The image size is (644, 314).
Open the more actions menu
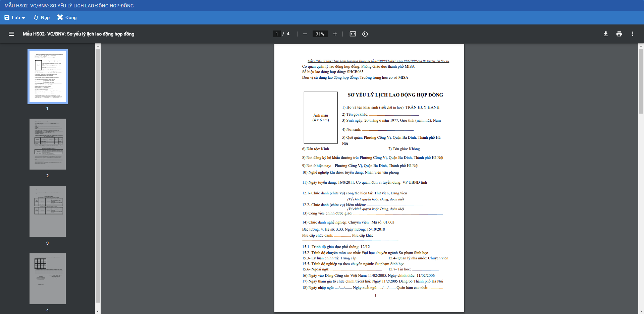point(632,34)
